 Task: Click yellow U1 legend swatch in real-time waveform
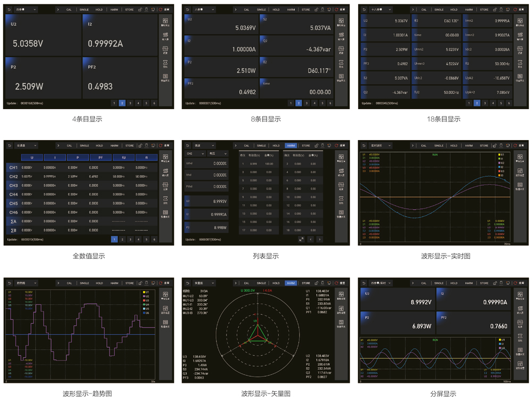[500, 154]
